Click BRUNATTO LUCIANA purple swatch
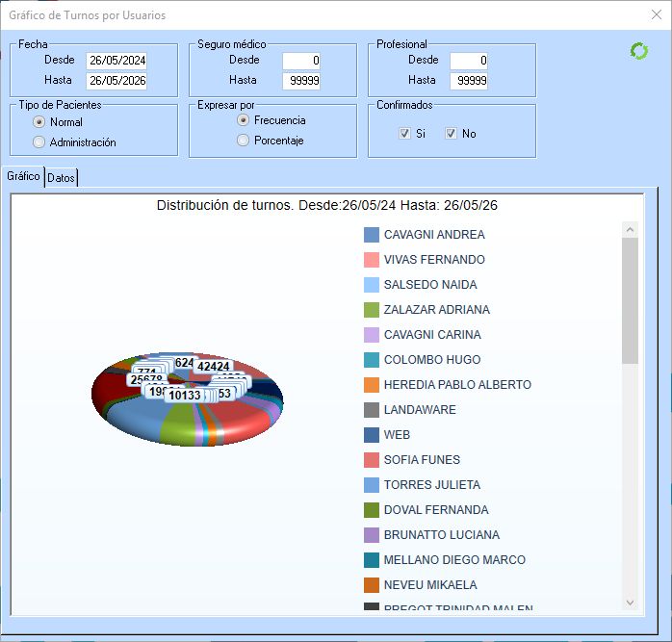Image resolution: width=672 pixels, height=642 pixels. (372, 535)
